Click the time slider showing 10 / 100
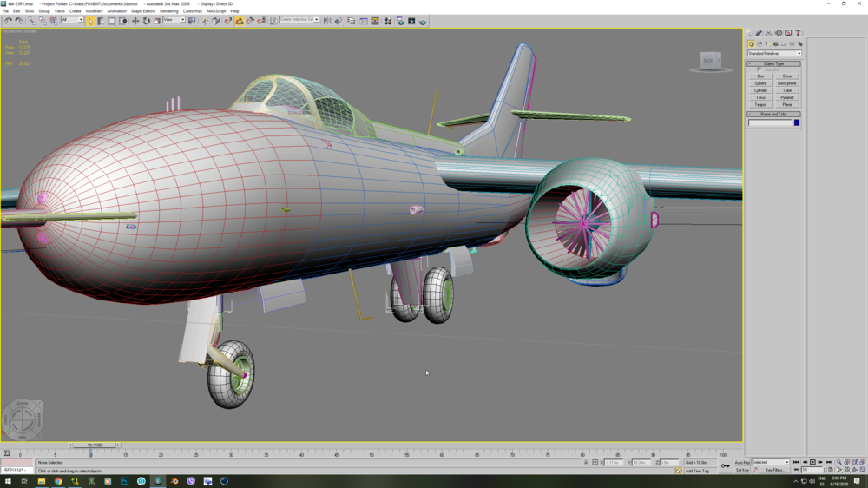 pos(95,445)
